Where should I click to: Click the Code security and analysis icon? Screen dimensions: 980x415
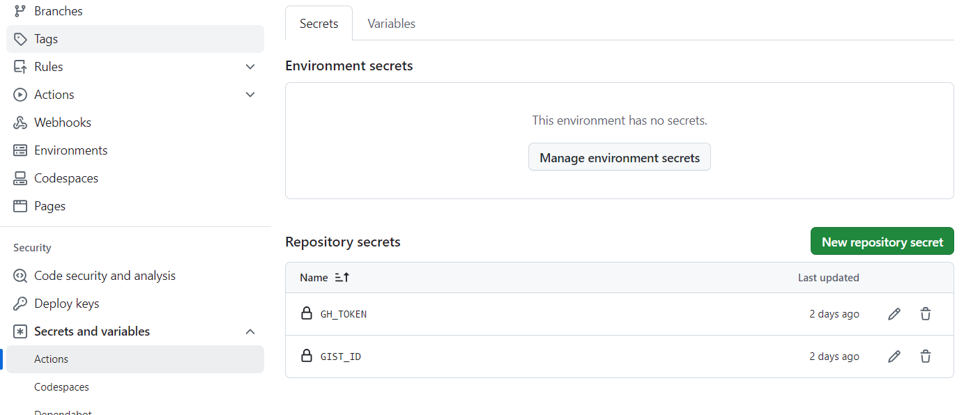20,276
